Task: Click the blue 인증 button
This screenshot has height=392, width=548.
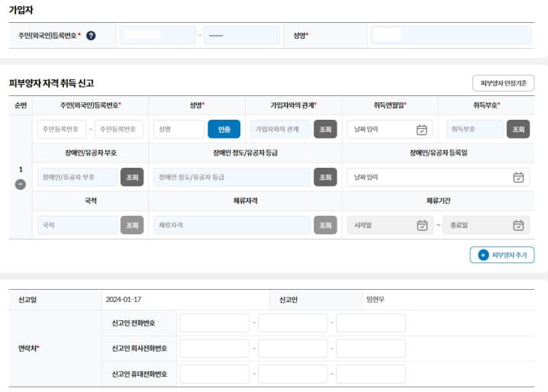Action: coord(224,130)
